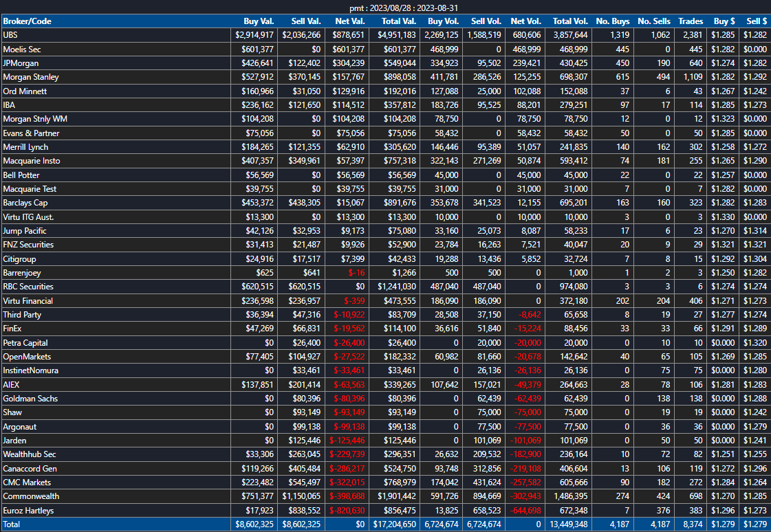Image resolution: width=771 pixels, height=532 pixels.
Task: Select the Barrenjoey broker name
Action: 22,273
